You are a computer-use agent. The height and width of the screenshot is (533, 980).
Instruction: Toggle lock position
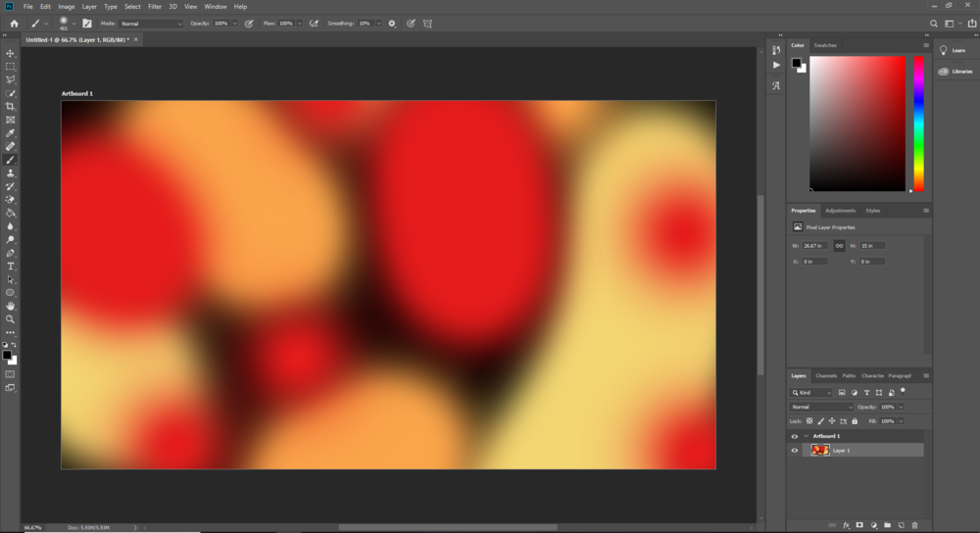[x=832, y=421]
